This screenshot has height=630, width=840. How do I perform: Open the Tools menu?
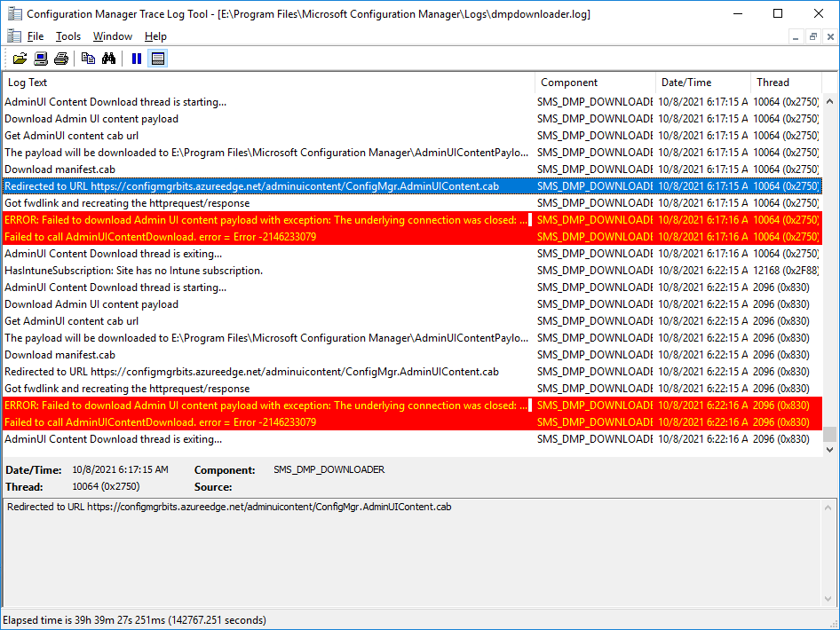[67, 36]
